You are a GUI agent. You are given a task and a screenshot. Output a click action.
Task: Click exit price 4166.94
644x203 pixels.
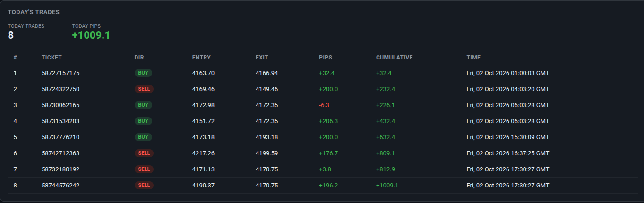[267, 73]
